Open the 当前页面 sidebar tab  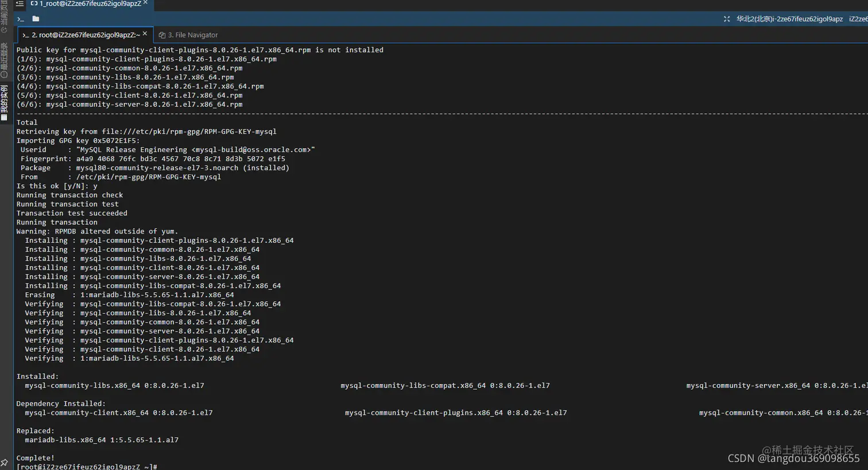point(4,17)
